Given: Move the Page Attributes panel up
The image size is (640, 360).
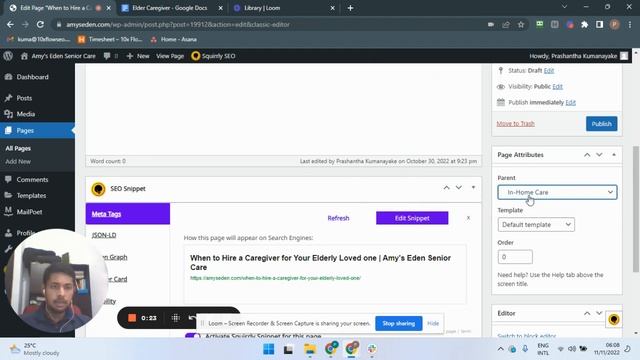Looking at the screenshot, I should click(587, 155).
